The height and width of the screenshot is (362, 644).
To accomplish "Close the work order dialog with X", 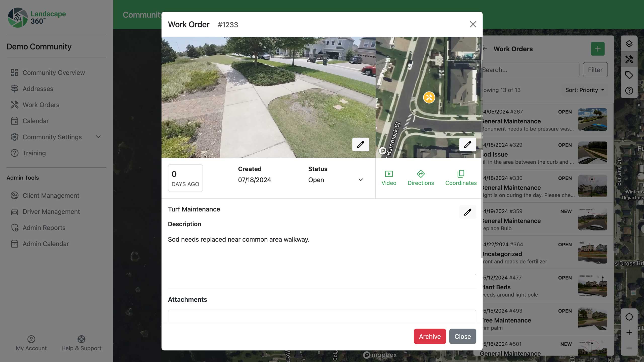I will 473,24.
